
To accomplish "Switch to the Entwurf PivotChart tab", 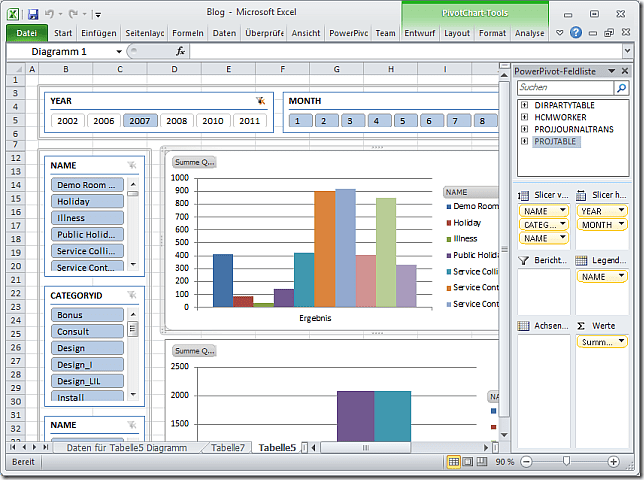I will click(x=419, y=33).
